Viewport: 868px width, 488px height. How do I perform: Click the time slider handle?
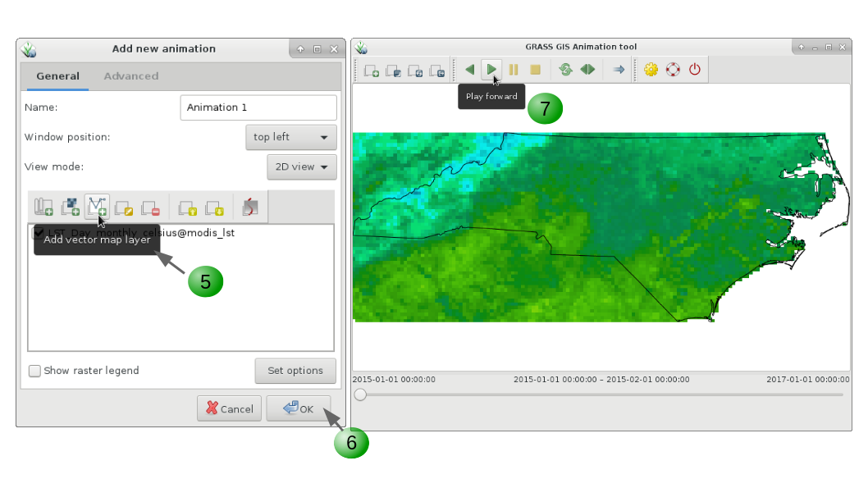click(x=360, y=395)
